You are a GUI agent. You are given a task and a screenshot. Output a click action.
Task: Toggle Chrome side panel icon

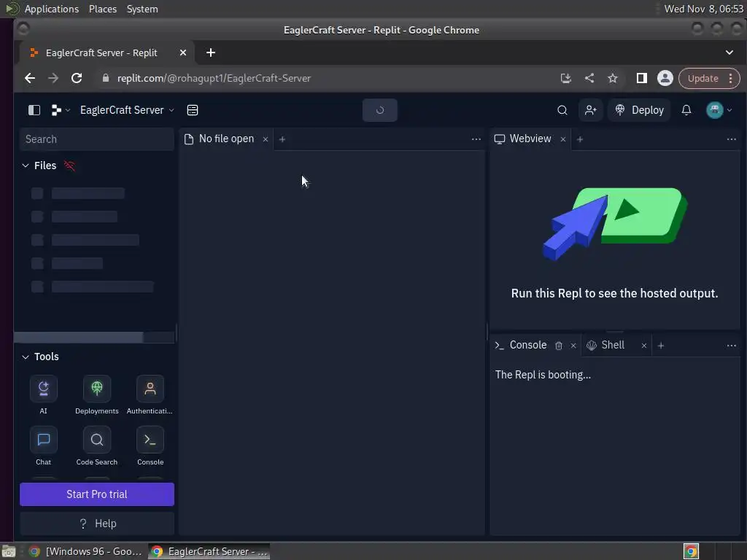click(642, 78)
